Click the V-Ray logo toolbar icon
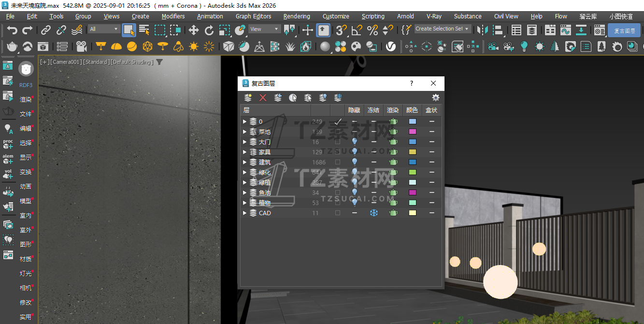This screenshot has height=324, width=644. [x=390, y=47]
